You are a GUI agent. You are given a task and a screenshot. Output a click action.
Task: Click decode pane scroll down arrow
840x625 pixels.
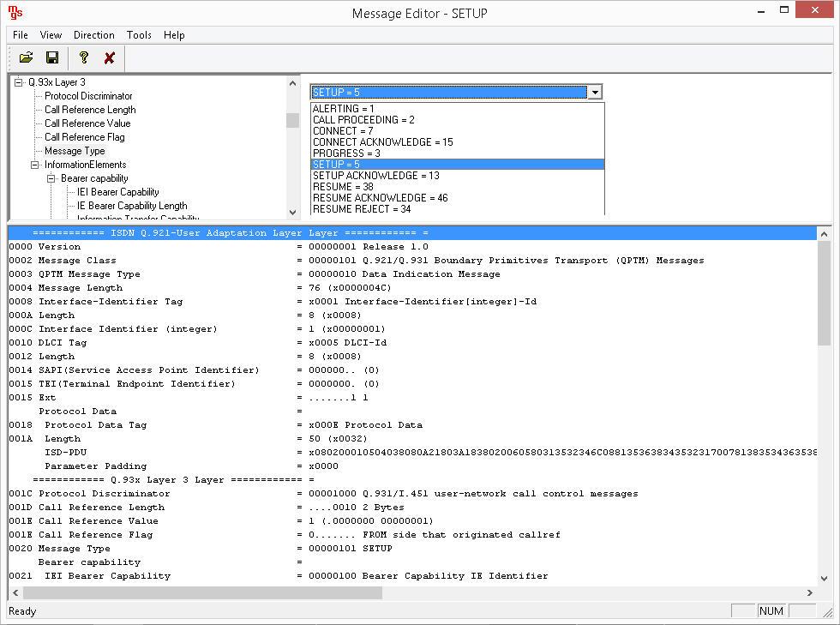824,579
